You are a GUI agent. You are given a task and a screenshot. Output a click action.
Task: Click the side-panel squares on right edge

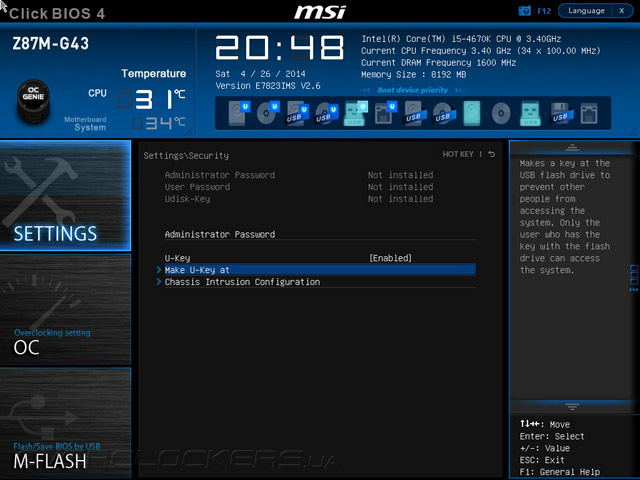(x=634, y=278)
